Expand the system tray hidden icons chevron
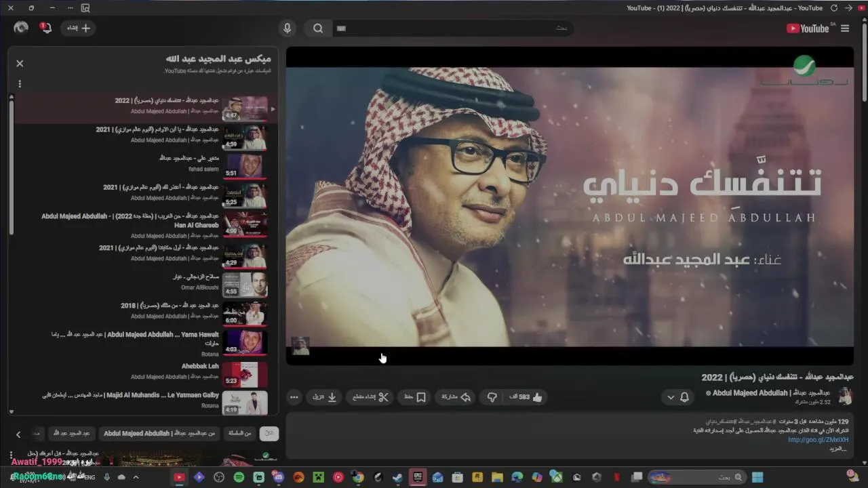 click(x=136, y=477)
